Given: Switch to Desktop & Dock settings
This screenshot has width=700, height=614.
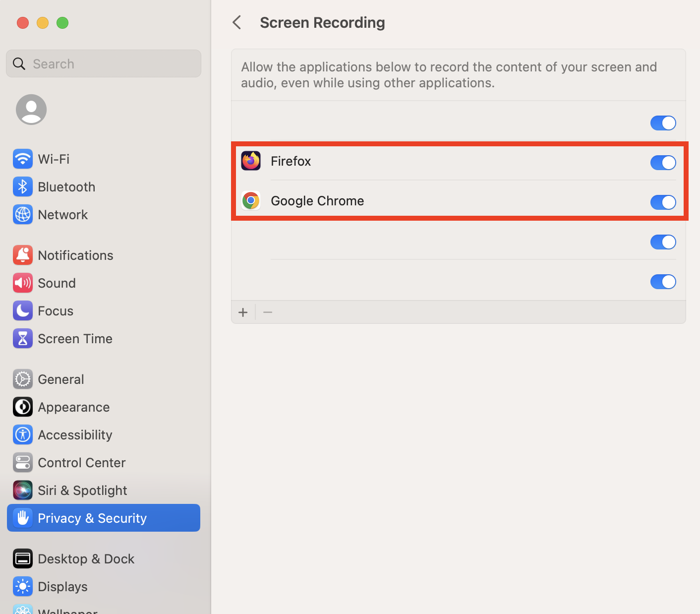Looking at the screenshot, I should (86, 559).
